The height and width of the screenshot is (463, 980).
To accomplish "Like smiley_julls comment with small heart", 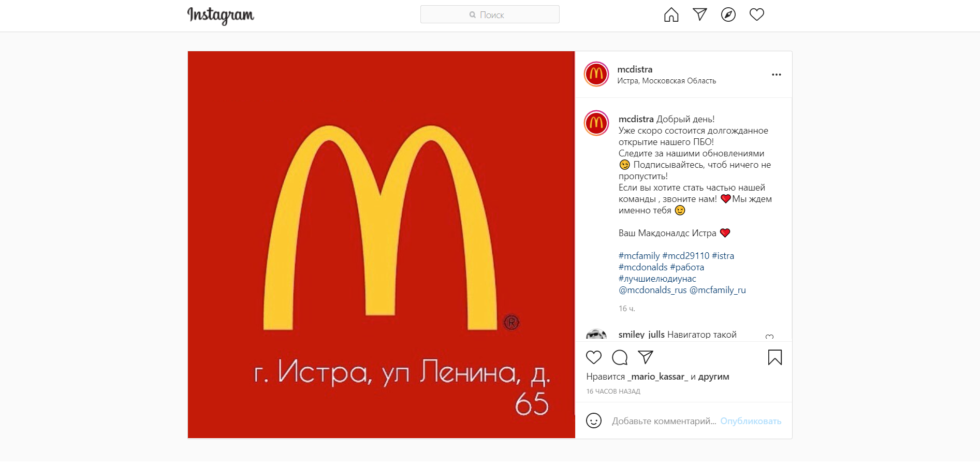I will [x=769, y=337].
